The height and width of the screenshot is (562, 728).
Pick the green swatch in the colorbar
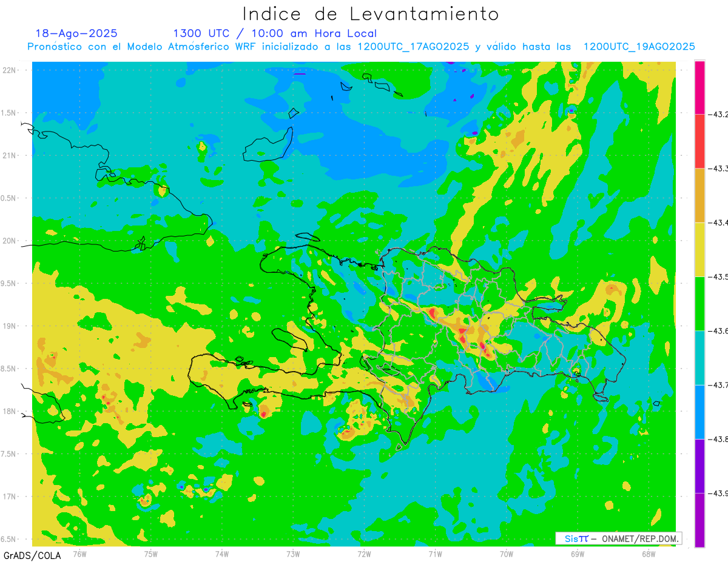pos(699,303)
